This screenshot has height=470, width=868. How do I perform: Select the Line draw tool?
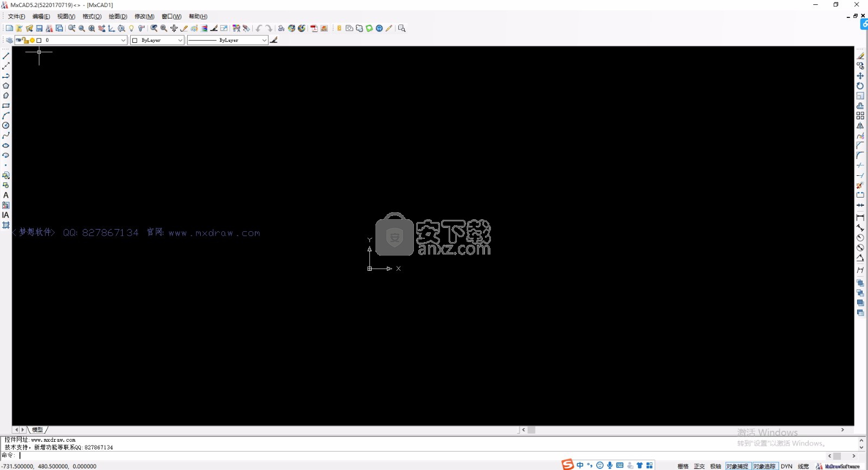click(6, 56)
